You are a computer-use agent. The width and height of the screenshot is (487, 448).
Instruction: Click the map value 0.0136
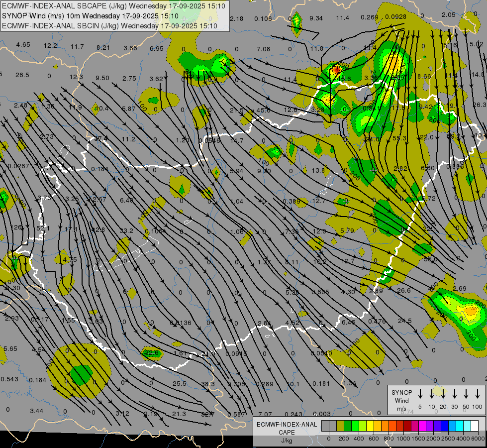181,323
